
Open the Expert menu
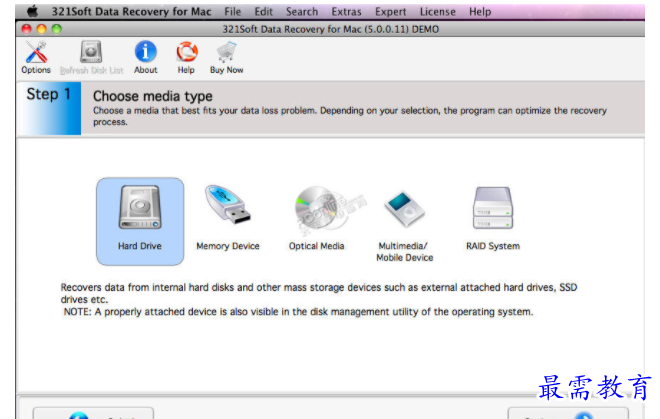click(x=391, y=11)
